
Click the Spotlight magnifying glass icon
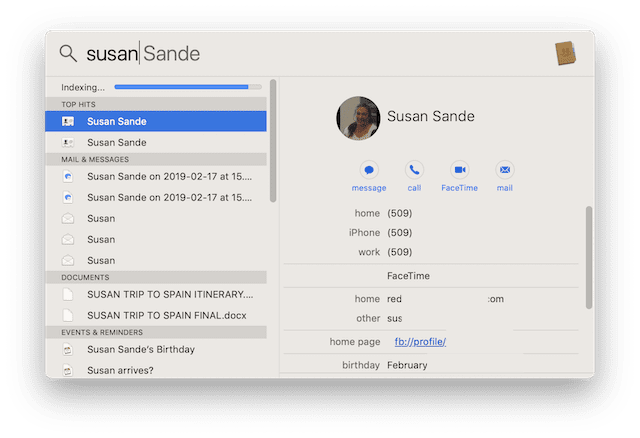(x=68, y=54)
